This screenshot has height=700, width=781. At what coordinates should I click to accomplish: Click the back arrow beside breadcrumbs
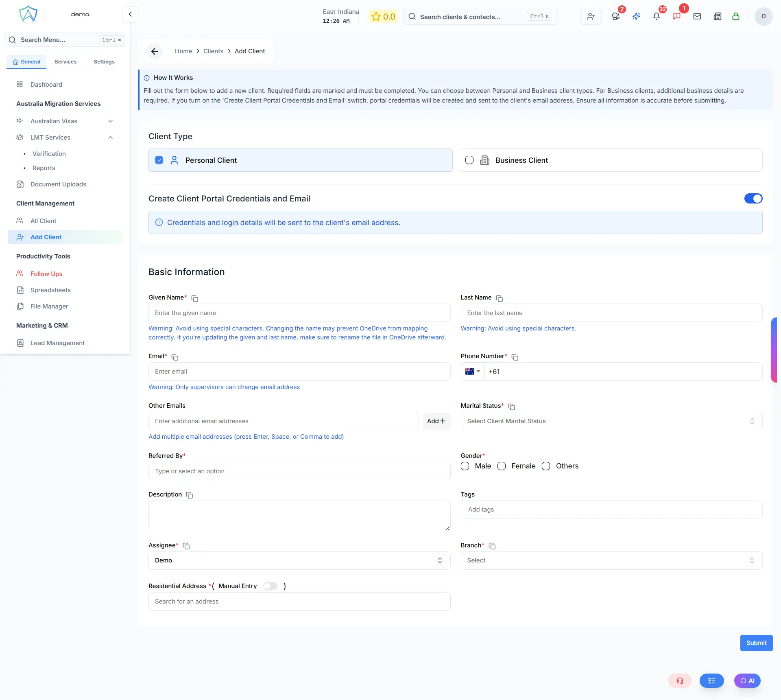click(155, 51)
